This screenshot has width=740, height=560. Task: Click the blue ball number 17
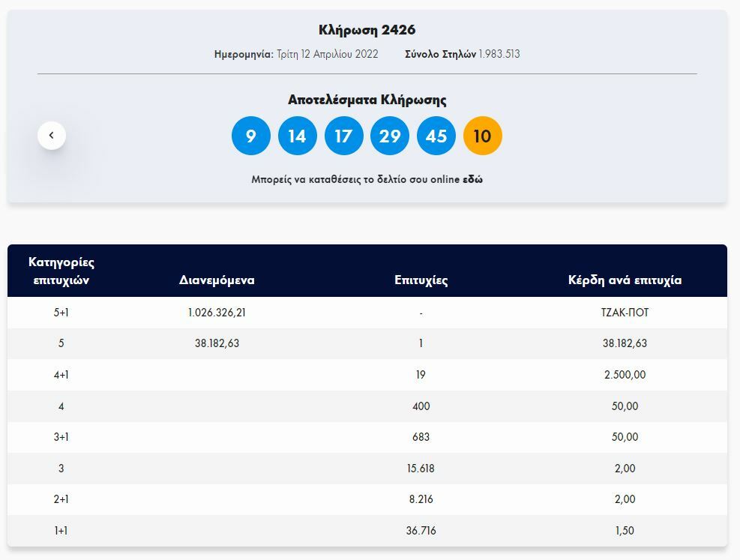click(x=343, y=136)
